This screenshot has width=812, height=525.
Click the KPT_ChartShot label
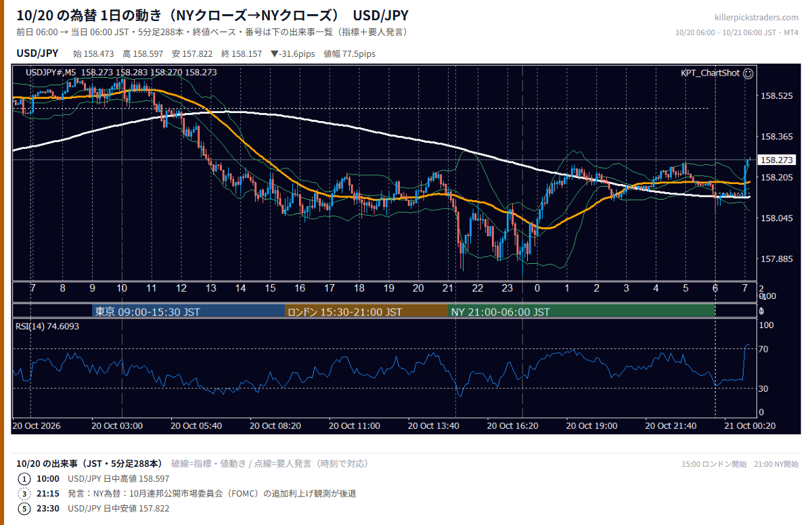point(710,73)
